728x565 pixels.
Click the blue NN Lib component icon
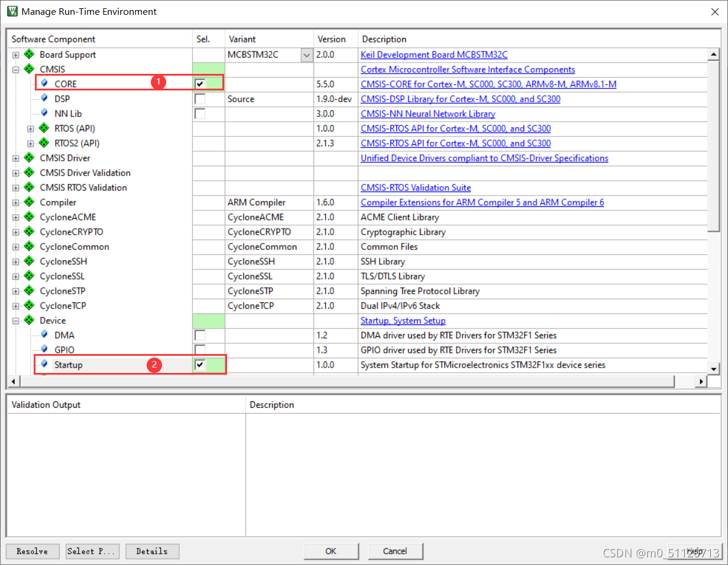pyautogui.click(x=44, y=113)
